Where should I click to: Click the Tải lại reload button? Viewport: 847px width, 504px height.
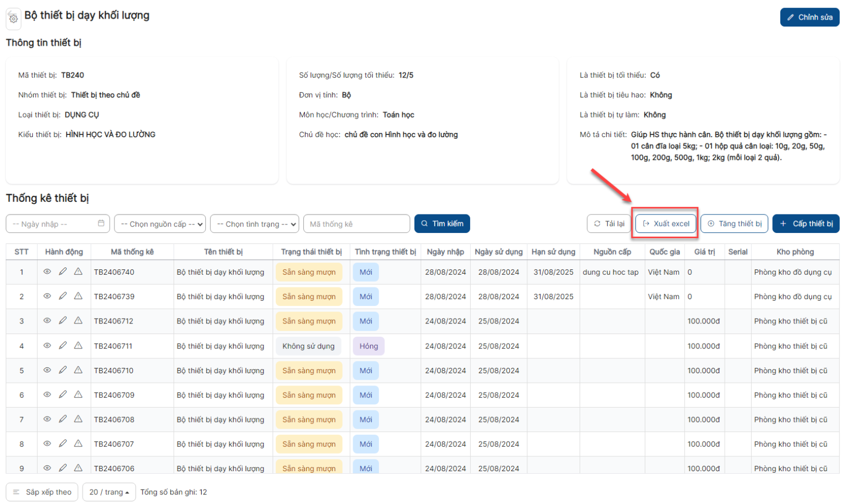[609, 223]
